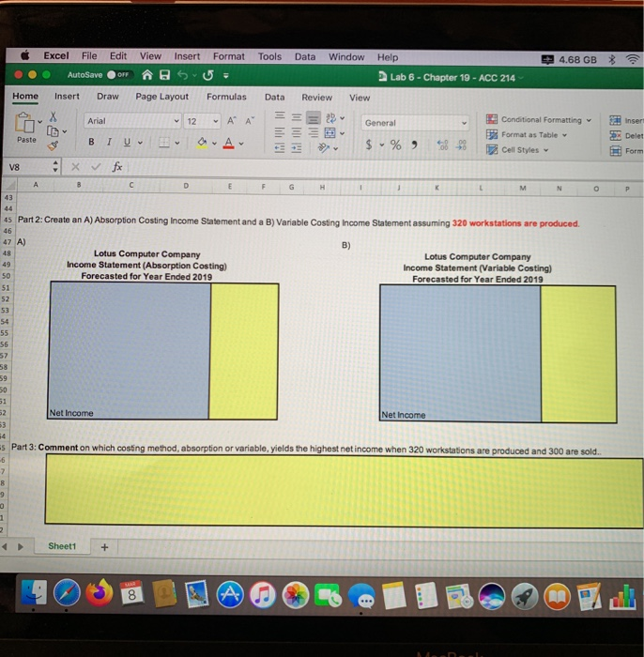Click the Undo arrow
Screen dimensions: 644x657
coord(183,75)
